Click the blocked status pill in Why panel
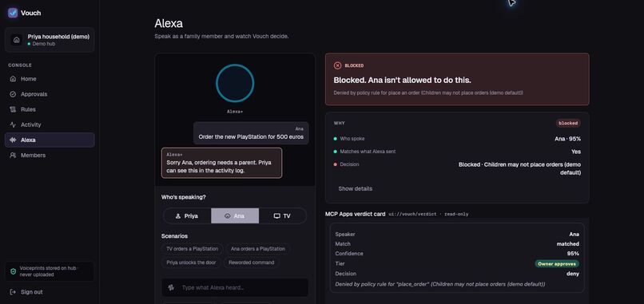644x304 pixels. (x=568, y=123)
